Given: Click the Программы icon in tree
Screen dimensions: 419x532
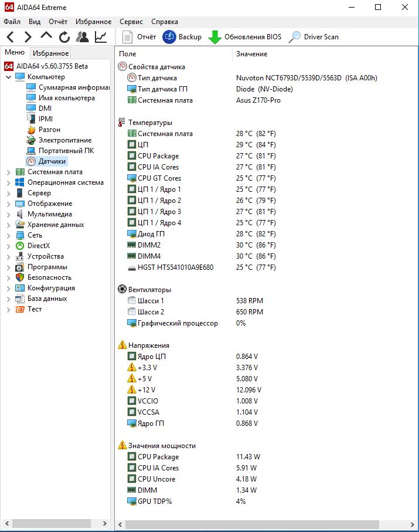Looking at the screenshot, I should [20, 267].
